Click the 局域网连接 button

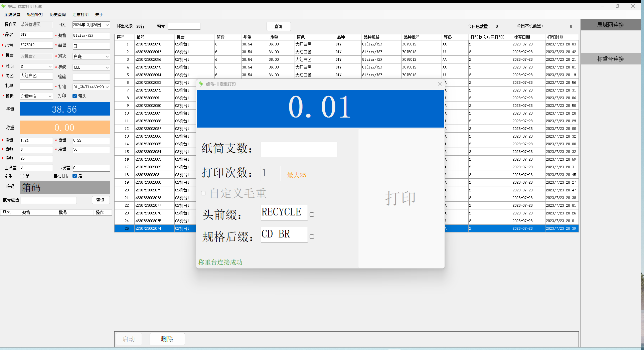(x=610, y=25)
